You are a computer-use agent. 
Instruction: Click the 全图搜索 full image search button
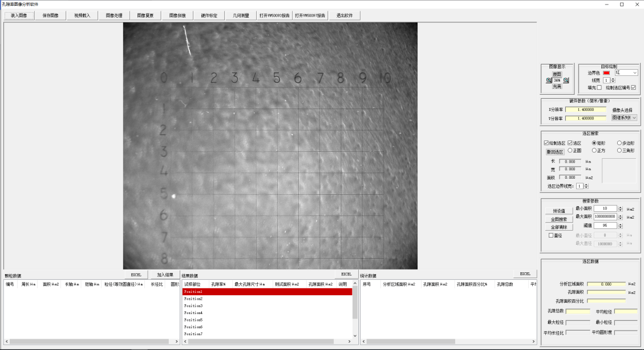(558, 219)
